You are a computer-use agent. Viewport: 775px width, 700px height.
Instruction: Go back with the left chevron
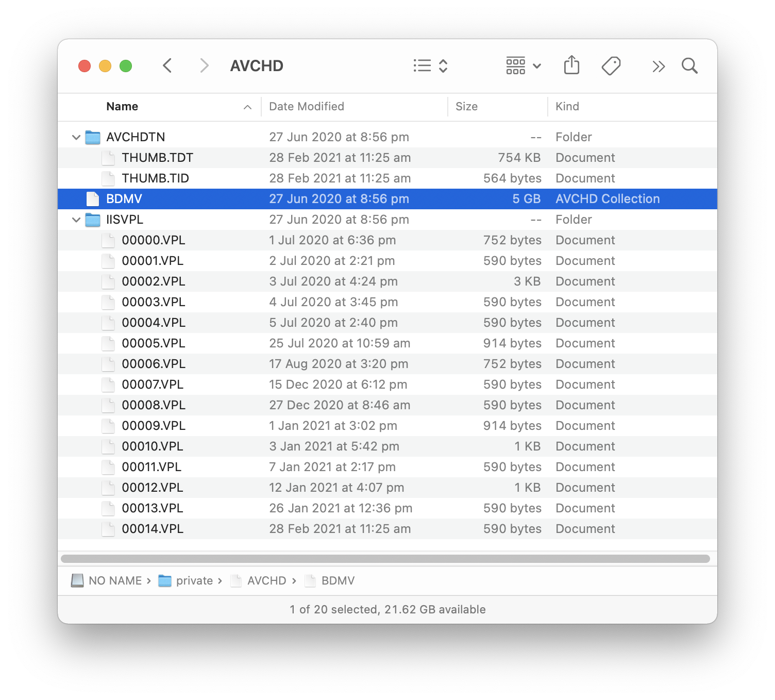coord(167,66)
